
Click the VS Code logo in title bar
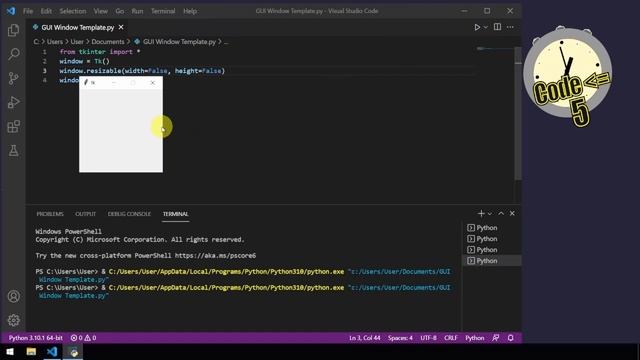(x=11, y=11)
